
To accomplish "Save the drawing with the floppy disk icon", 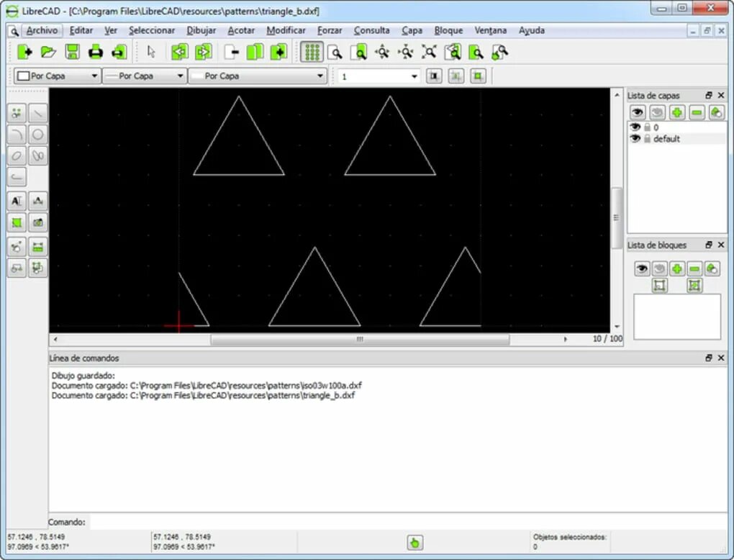I will (72, 52).
